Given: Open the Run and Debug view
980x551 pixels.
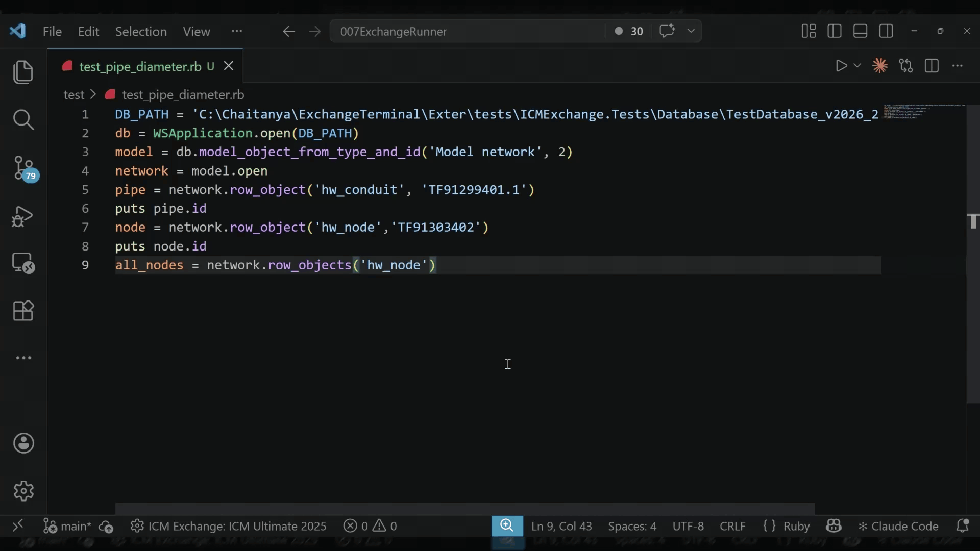Looking at the screenshot, I should coord(23,216).
